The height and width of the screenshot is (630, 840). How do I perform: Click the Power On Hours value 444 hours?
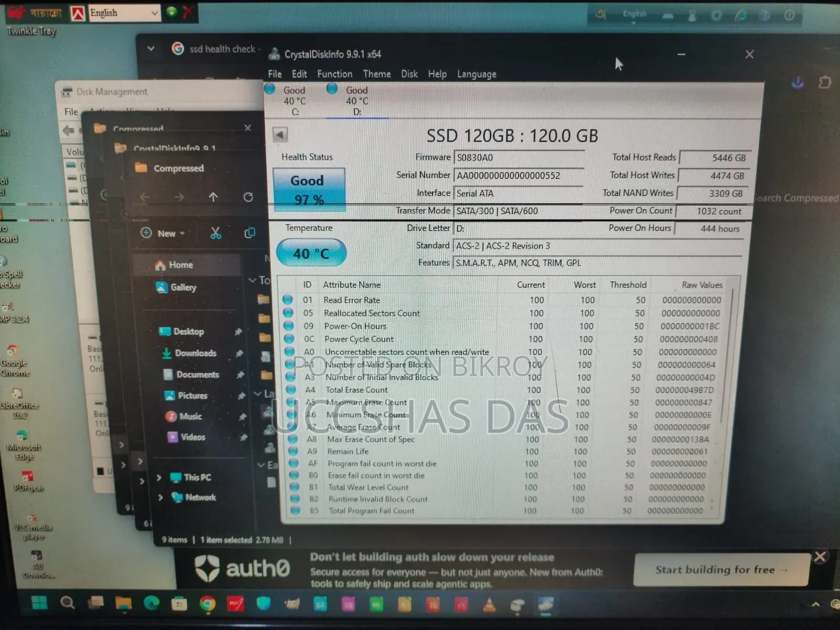coord(710,228)
